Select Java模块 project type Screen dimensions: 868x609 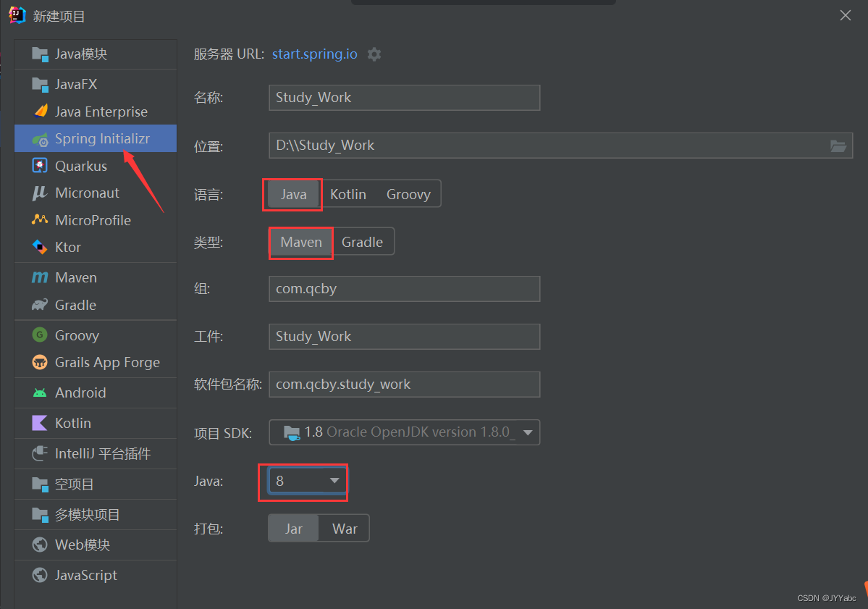click(x=96, y=54)
